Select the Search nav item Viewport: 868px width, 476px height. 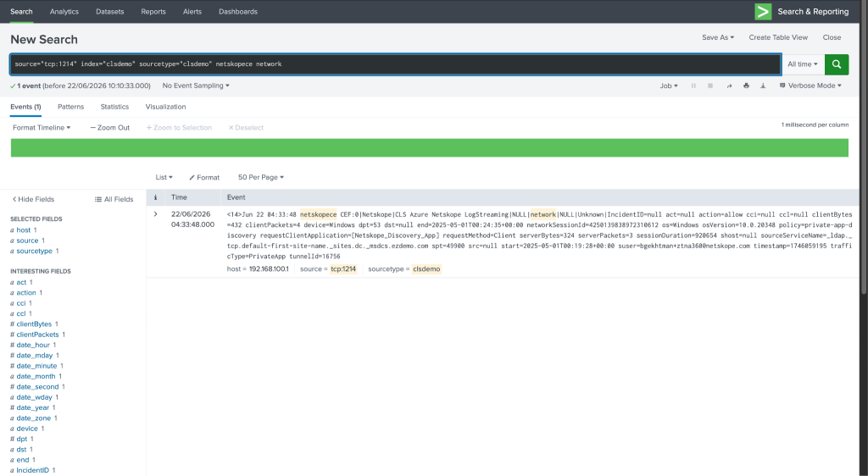[21, 12]
